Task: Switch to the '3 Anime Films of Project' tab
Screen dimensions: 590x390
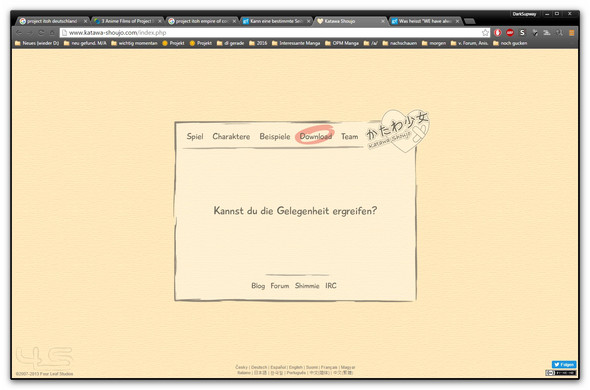Action: coord(127,21)
